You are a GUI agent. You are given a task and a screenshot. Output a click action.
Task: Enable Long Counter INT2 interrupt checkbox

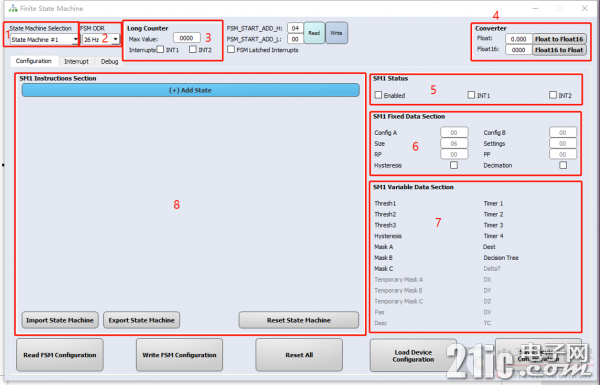193,49
